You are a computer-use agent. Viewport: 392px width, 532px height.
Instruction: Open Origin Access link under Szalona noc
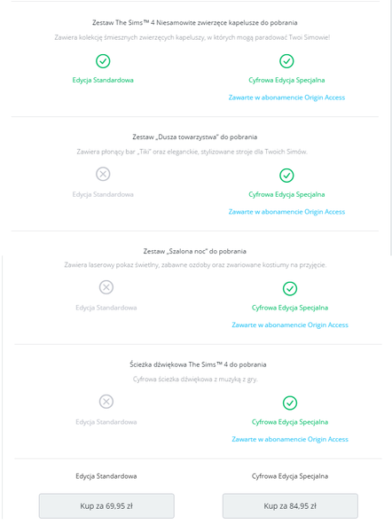(290, 325)
